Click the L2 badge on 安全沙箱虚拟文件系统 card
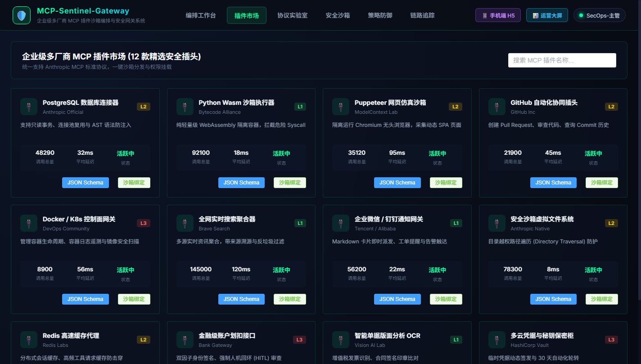Screen dimensions: 641x364 [x=611, y=223]
